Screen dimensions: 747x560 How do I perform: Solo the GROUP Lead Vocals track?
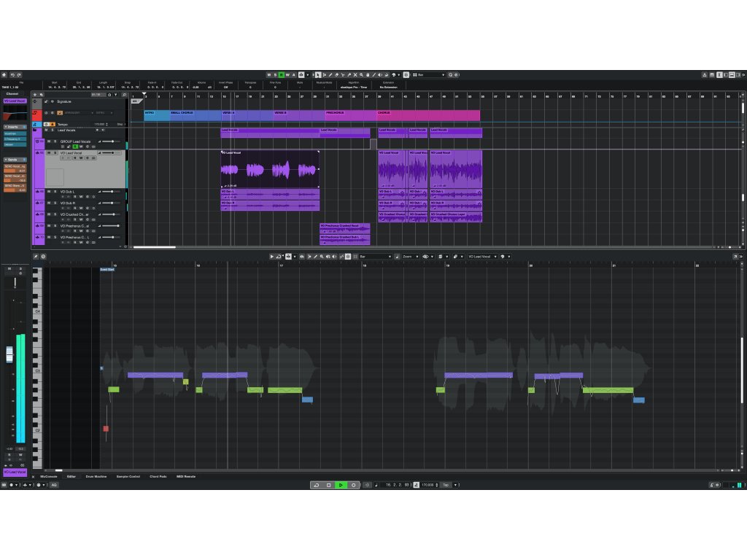pyautogui.click(x=54, y=141)
